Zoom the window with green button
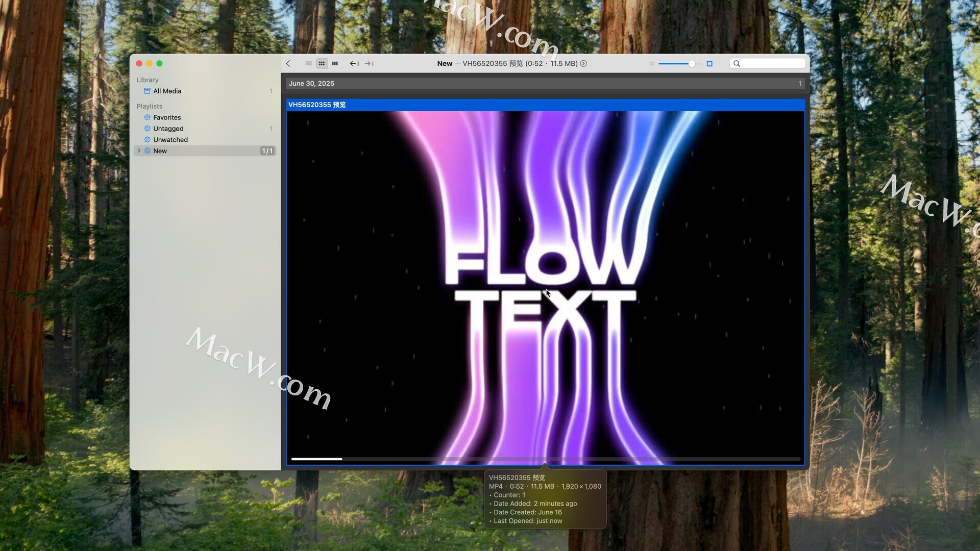Viewport: 980px width, 551px height. (159, 63)
